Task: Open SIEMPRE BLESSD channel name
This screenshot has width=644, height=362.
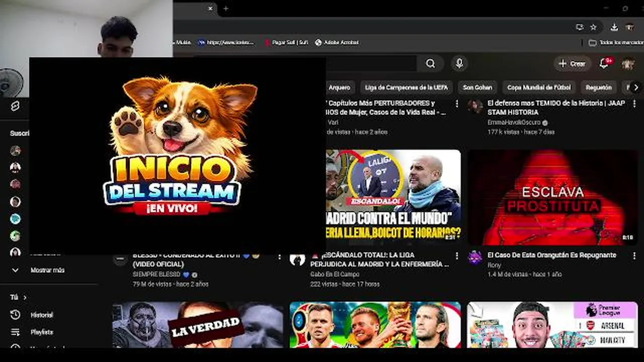Action: [156, 275]
